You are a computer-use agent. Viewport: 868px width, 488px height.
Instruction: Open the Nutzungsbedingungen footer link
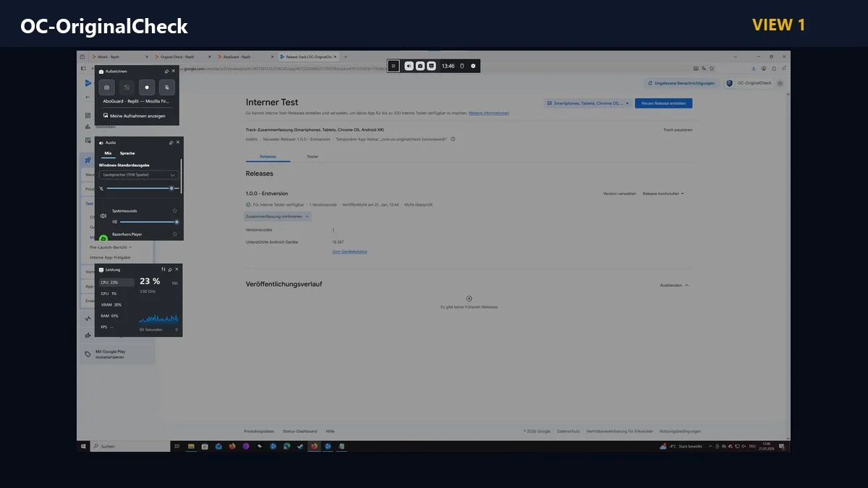coord(680,431)
